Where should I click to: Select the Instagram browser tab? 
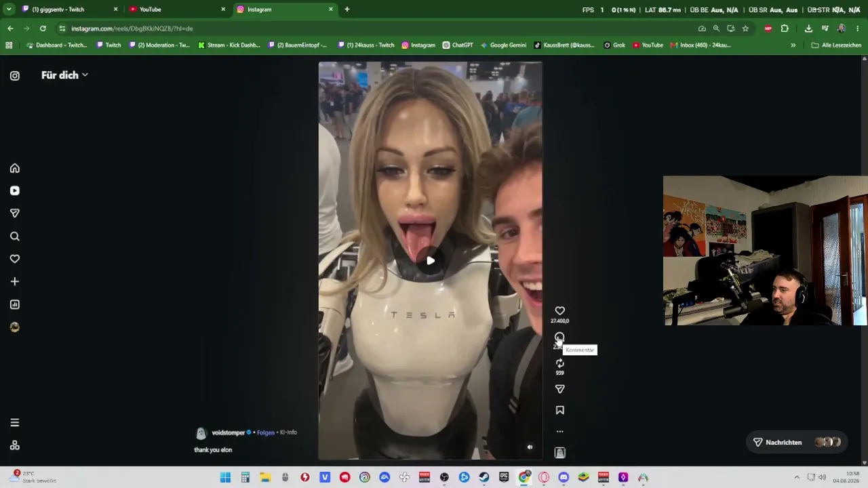(285, 9)
